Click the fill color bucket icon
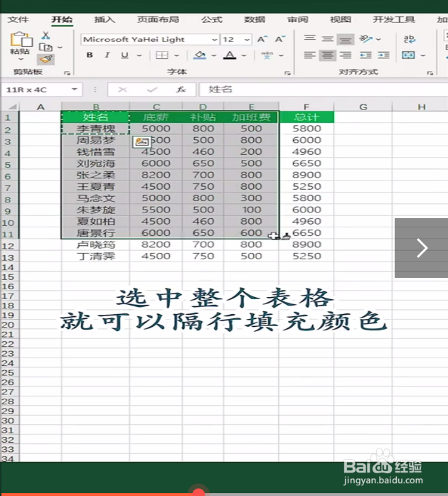The height and width of the screenshot is (496, 448). 200,55
